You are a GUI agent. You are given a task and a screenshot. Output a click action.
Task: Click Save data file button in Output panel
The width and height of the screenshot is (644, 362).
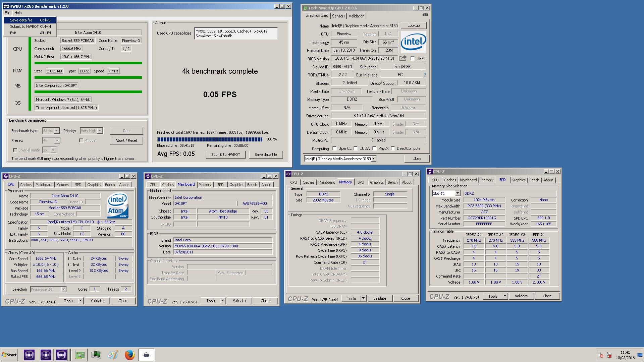tap(266, 155)
